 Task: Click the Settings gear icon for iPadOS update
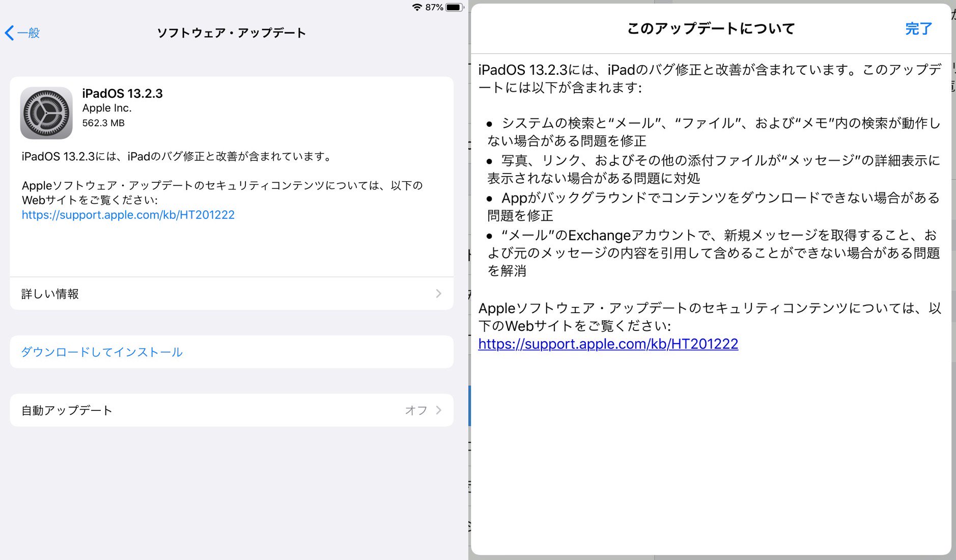point(46,113)
